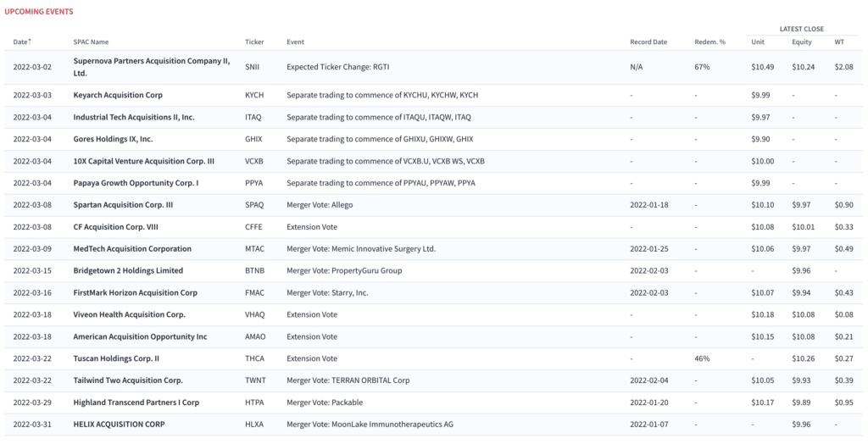Select the GHIX ticker cell

pos(254,139)
